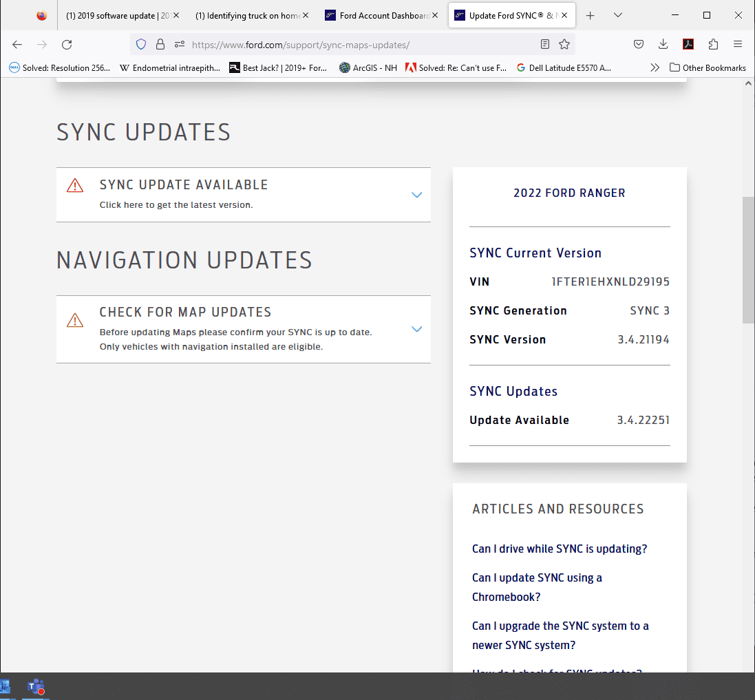Open a new tab with plus button
The image size is (755, 700).
591,16
